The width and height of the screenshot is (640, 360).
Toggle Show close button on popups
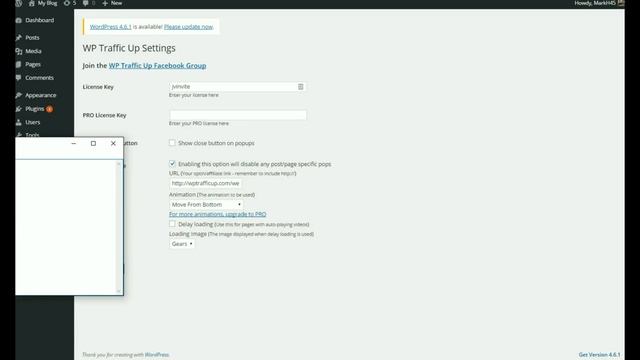[172, 143]
